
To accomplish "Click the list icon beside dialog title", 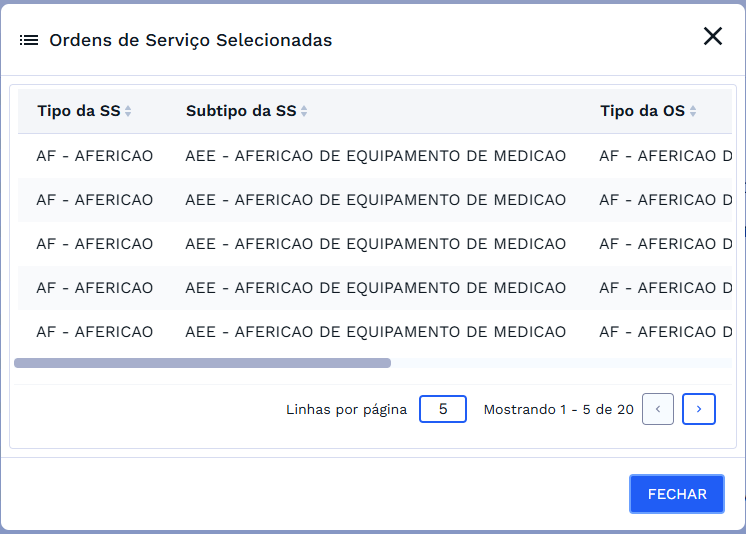I will [x=29, y=41].
